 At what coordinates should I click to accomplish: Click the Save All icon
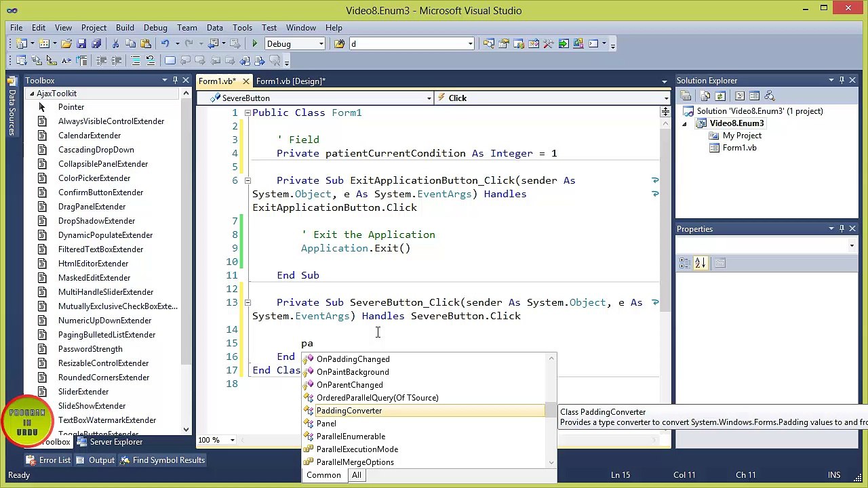coord(96,44)
